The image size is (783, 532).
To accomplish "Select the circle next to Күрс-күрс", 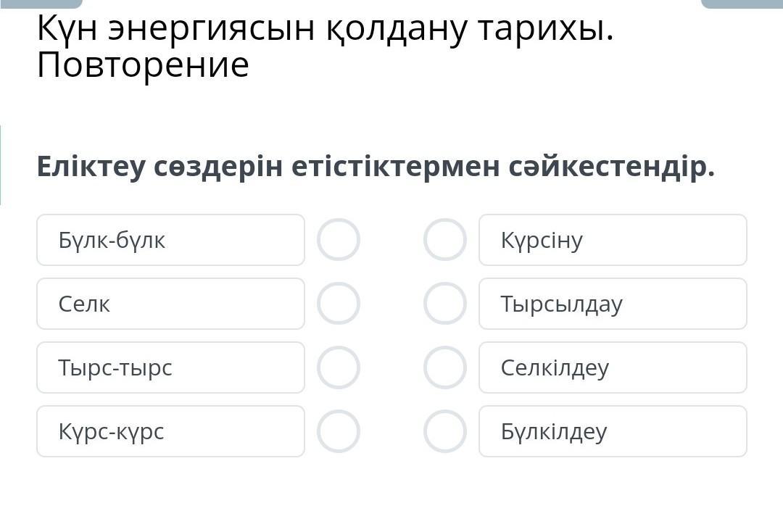I will click(339, 431).
